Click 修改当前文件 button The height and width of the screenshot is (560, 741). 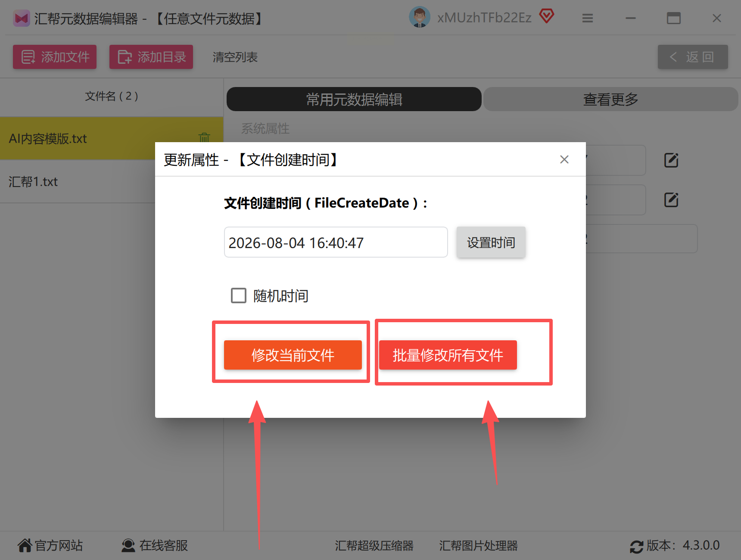tap(293, 355)
